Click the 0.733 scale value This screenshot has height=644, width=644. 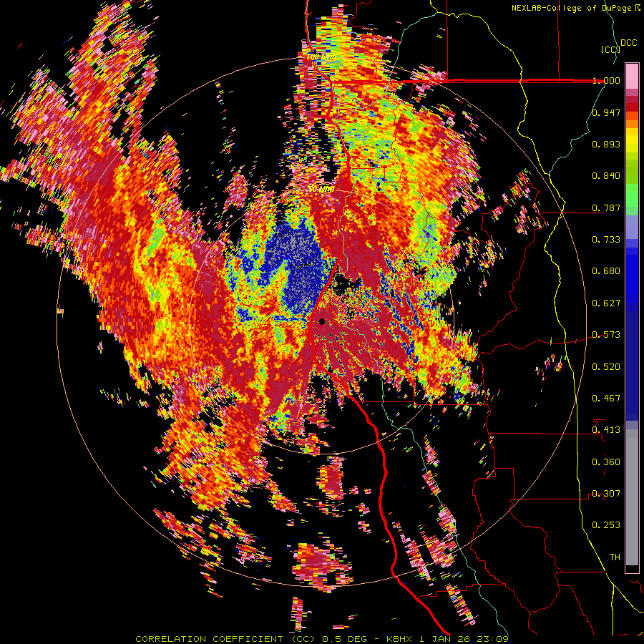point(606,240)
